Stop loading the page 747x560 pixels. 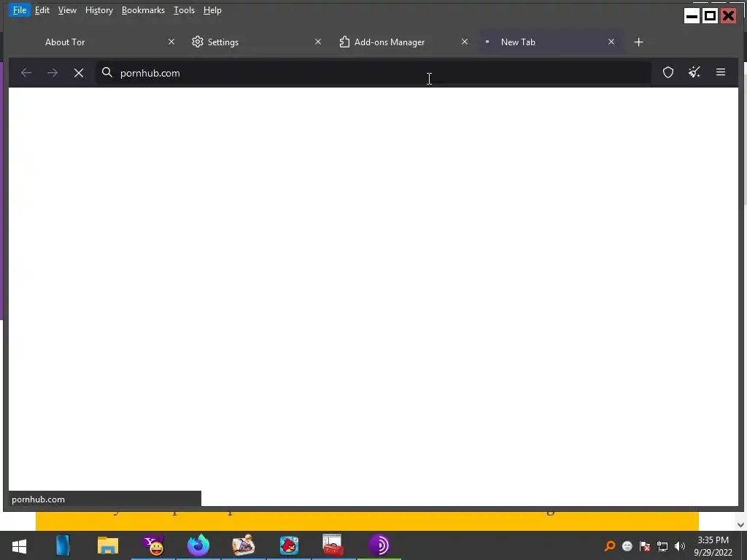click(79, 73)
